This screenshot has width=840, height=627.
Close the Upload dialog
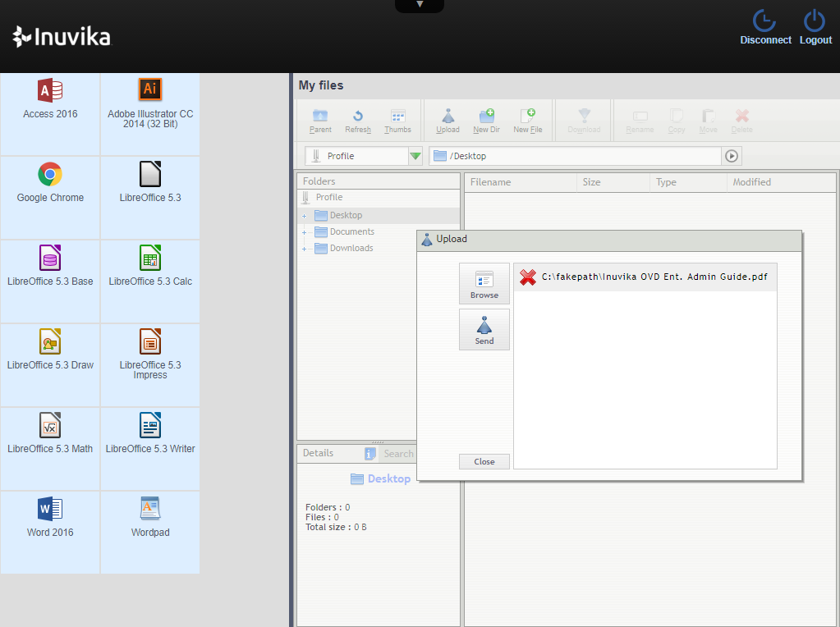[x=484, y=461]
